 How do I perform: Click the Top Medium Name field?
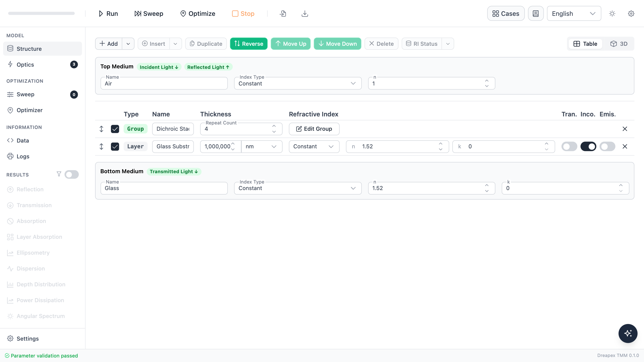pos(164,83)
